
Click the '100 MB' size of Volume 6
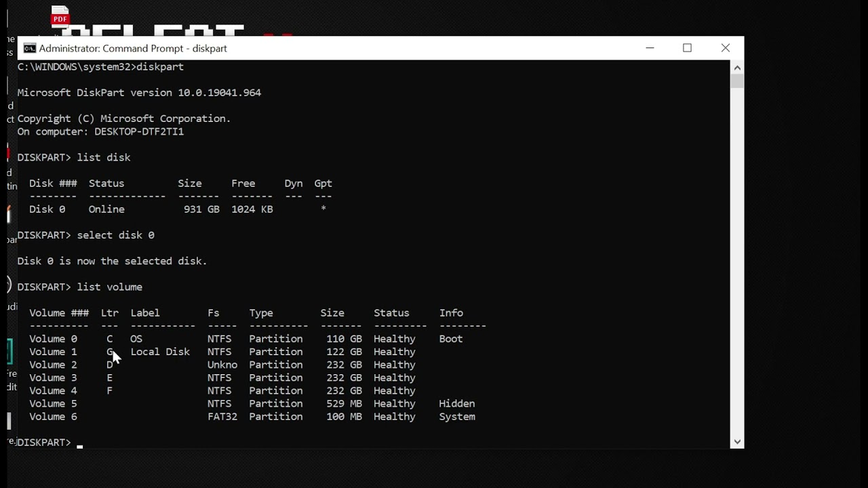(344, 417)
